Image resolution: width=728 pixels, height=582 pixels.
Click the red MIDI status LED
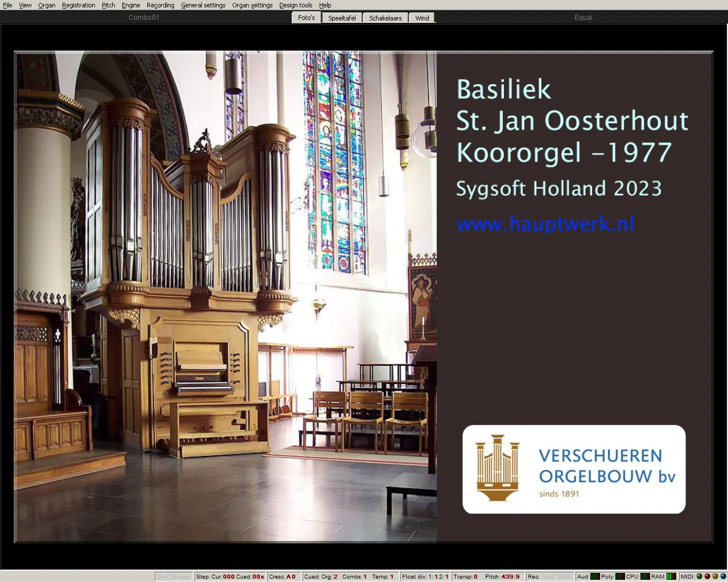click(708, 576)
